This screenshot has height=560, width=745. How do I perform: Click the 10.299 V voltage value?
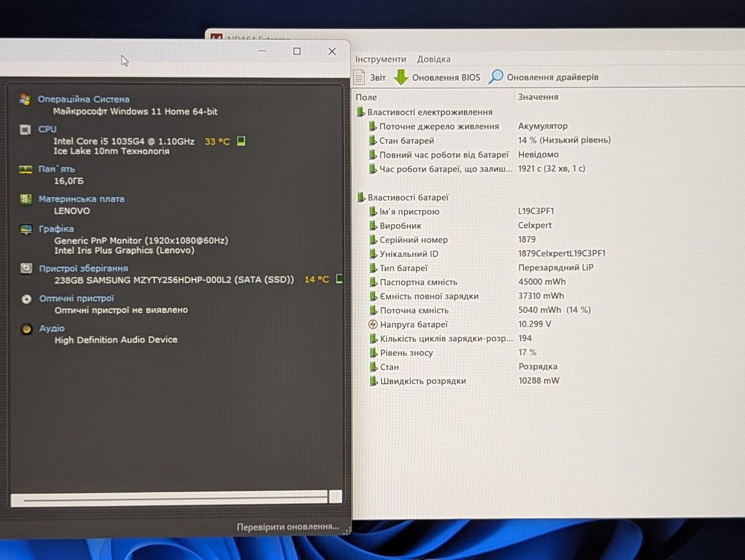[535, 324]
